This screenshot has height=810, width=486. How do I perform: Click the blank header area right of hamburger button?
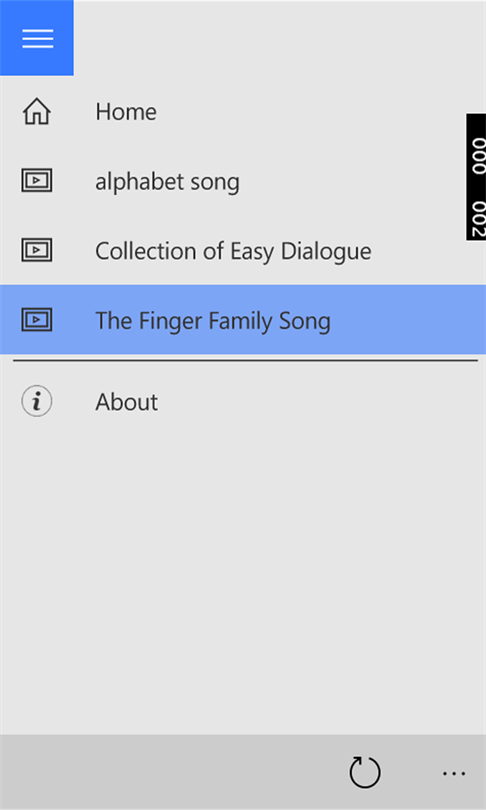tap(279, 38)
